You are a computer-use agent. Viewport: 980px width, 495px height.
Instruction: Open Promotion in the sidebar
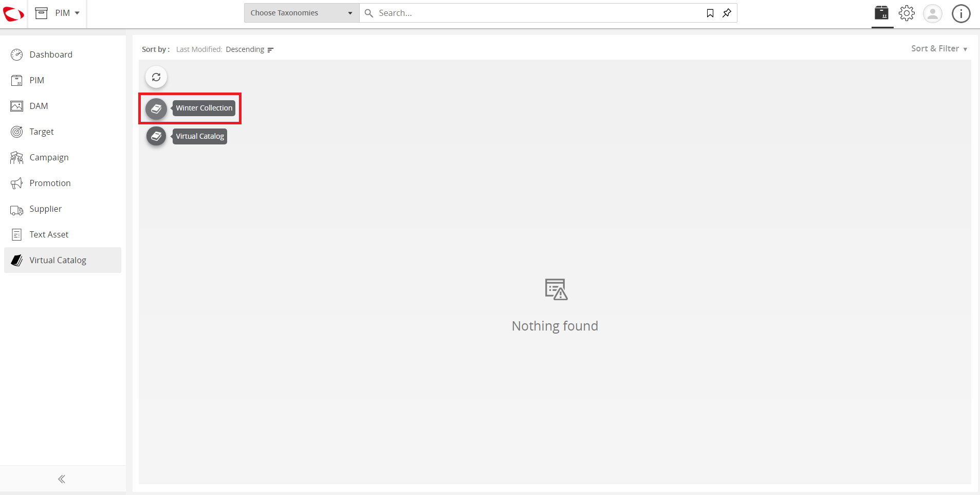[63, 183]
